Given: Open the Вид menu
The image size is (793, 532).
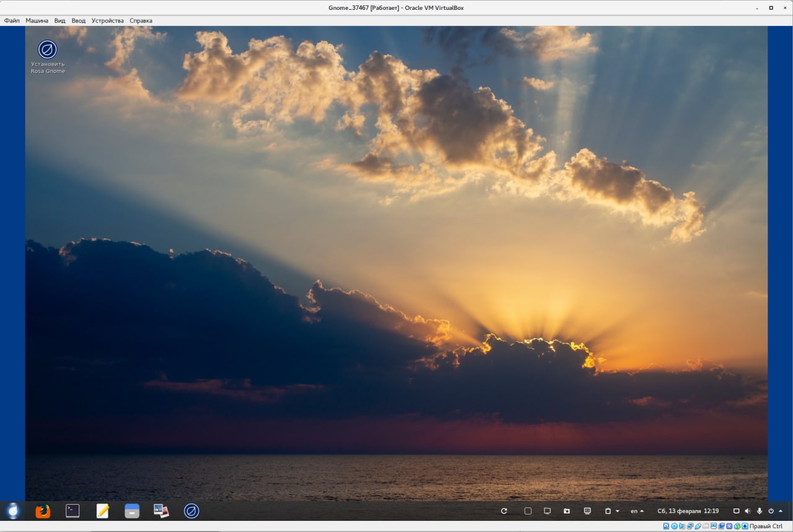Looking at the screenshot, I should pos(59,20).
